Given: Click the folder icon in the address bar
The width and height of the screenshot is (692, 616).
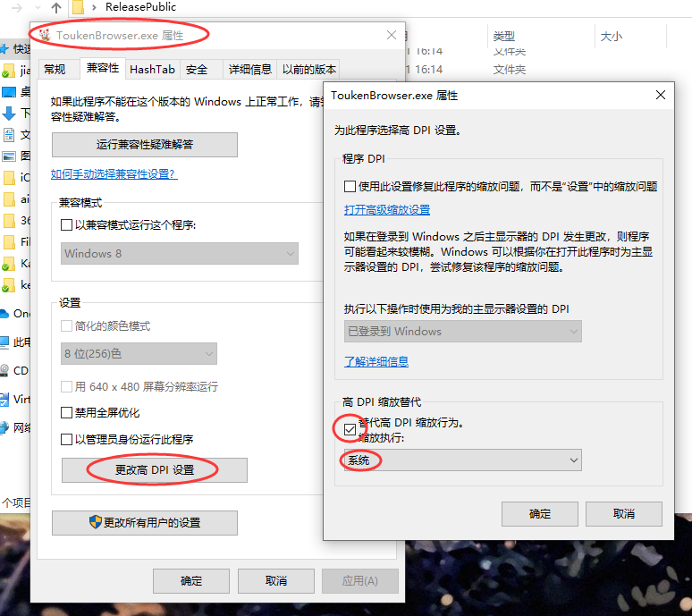Looking at the screenshot, I should tap(79, 7).
